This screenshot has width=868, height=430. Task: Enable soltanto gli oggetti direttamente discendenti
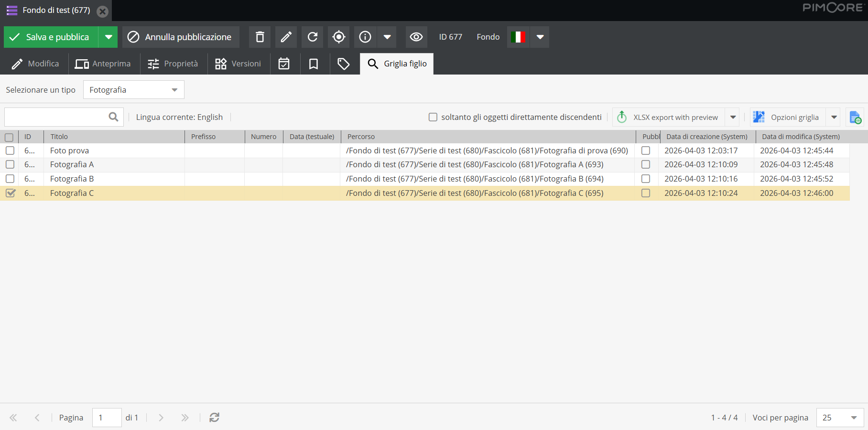(433, 117)
